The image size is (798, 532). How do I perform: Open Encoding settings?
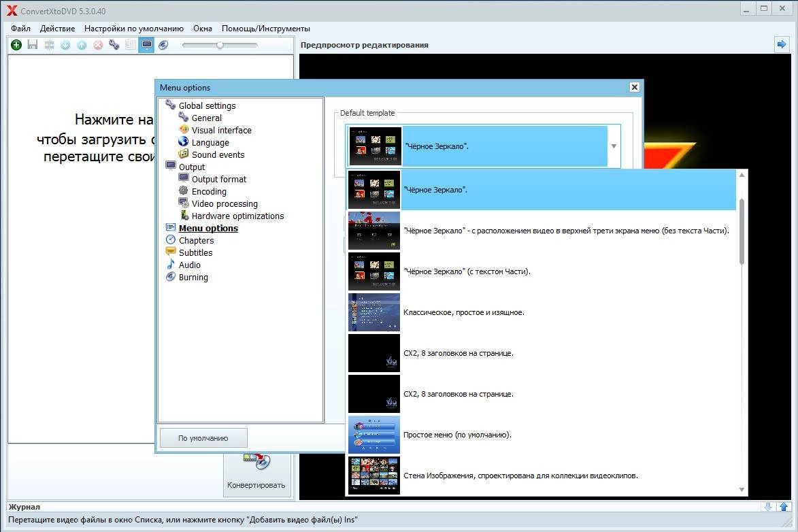pyautogui.click(x=209, y=191)
